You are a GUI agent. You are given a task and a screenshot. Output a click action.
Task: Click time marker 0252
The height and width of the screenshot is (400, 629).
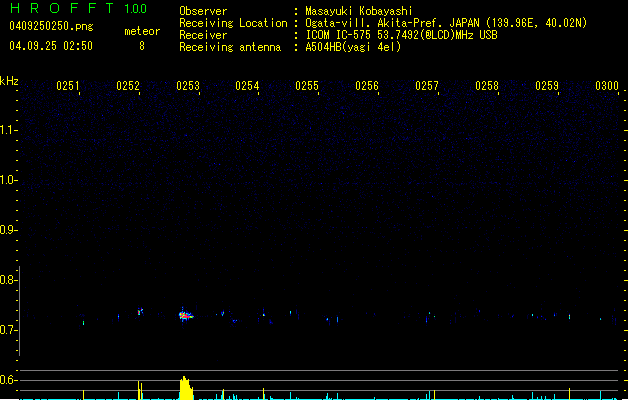click(x=128, y=86)
